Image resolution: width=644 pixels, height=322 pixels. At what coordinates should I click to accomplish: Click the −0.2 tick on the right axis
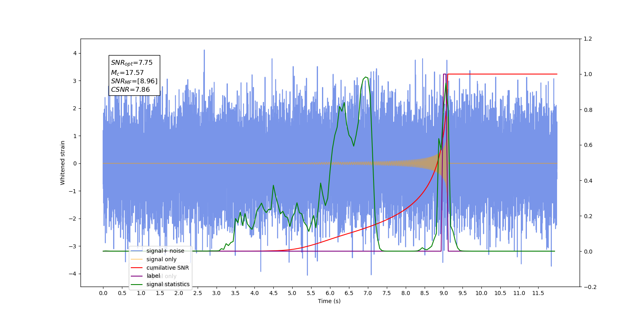point(590,287)
